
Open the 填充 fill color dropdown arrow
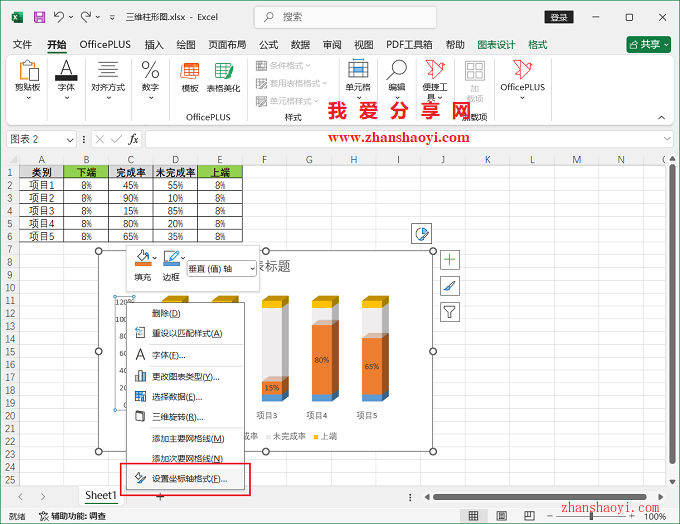[x=155, y=258]
